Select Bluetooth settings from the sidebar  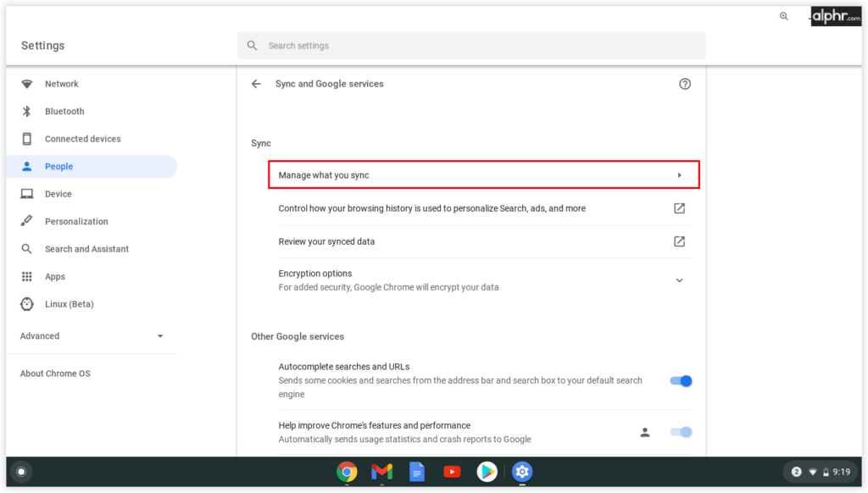point(63,111)
